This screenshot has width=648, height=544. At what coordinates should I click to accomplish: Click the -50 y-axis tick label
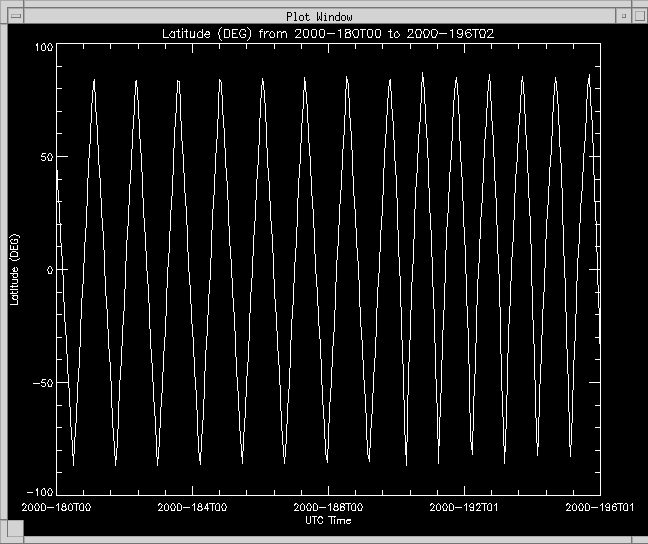[41, 382]
